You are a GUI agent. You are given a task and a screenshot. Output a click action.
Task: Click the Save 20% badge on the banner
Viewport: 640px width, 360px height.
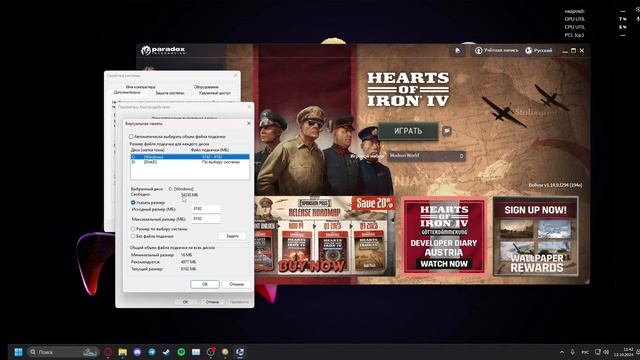374,203
